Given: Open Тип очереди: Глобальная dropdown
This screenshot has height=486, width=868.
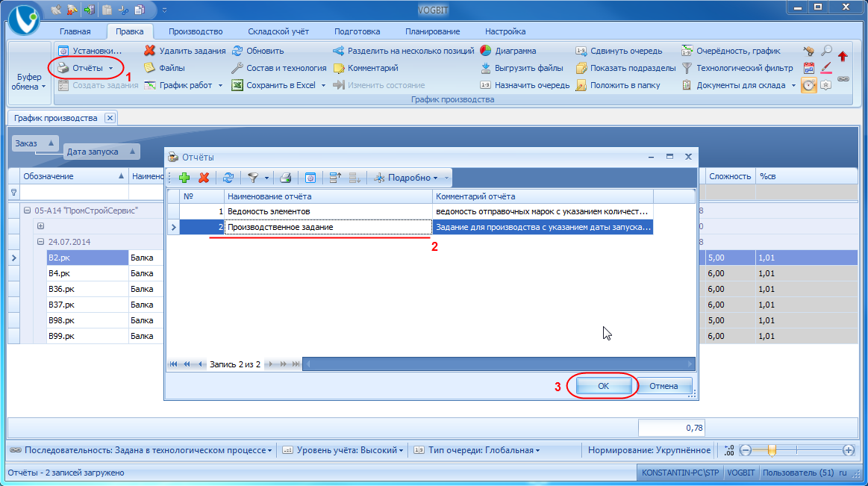Looking at the screenshot, I should (x=477, y=451).
